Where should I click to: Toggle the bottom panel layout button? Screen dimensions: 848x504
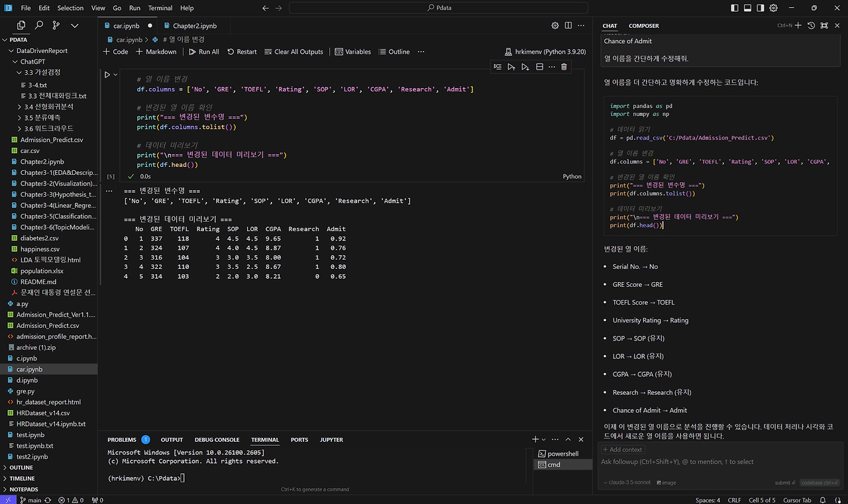pyautogui.click(x=747, y=8)
